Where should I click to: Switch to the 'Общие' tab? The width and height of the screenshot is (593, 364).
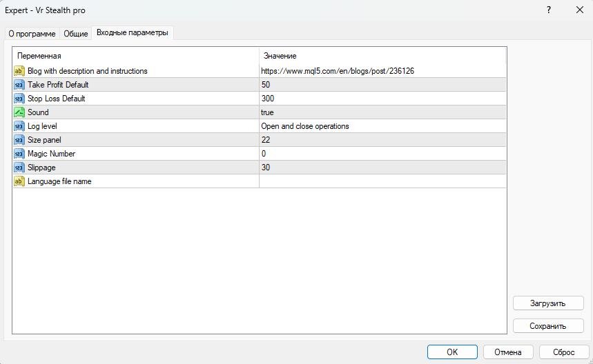pyautogui.click(x=76, y=34)
